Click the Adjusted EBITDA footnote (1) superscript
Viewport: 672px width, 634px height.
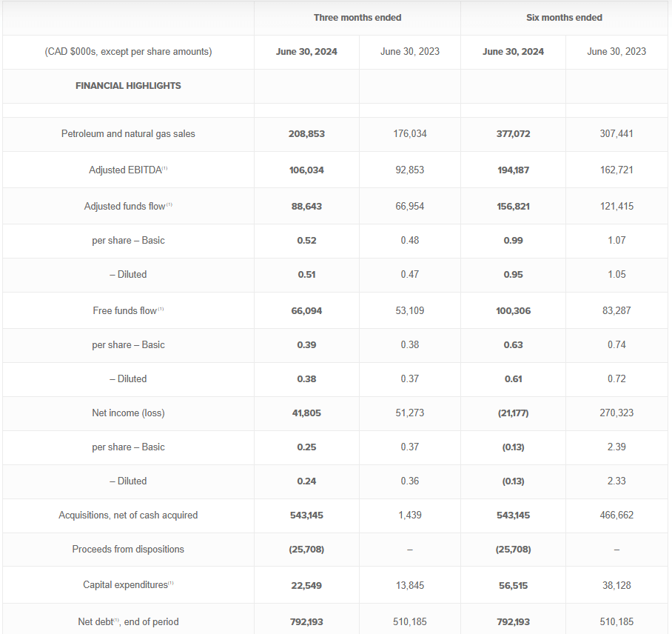165,169
